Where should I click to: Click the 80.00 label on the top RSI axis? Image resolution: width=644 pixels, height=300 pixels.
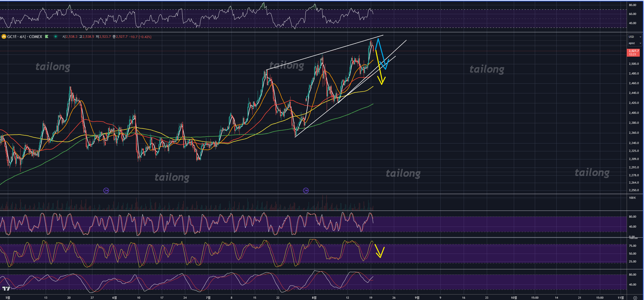(x=632, y=5)
